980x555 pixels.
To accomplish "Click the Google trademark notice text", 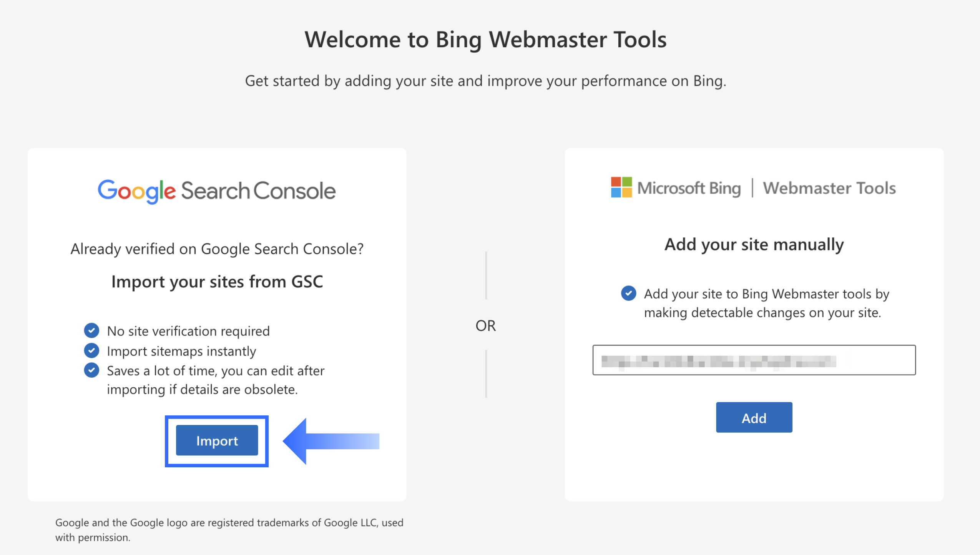I will 229,530.
